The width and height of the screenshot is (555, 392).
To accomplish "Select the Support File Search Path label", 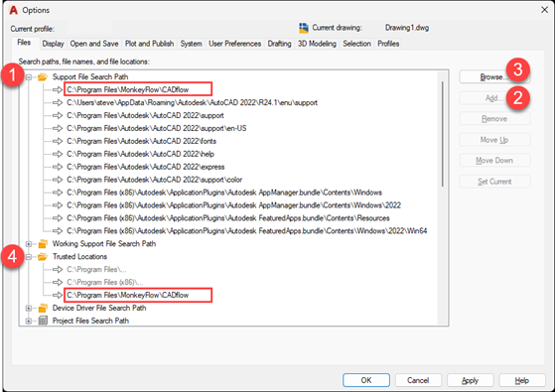I will coord(90,76).
